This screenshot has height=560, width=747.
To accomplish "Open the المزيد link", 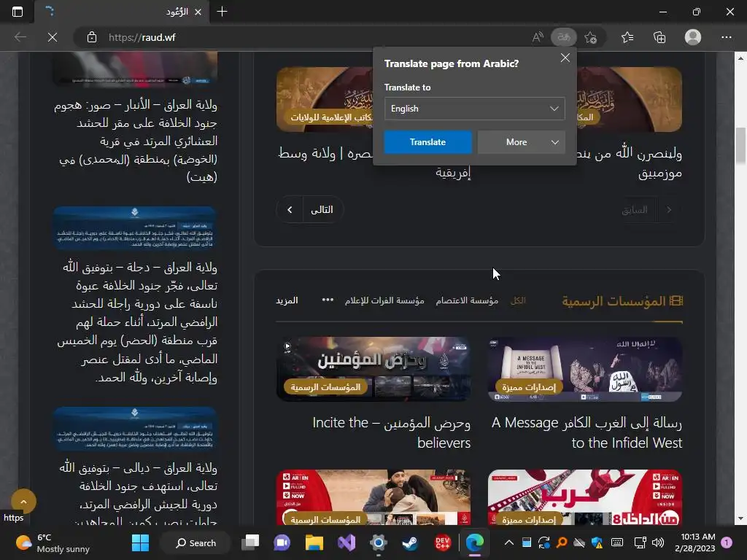I will click(287, 300).
